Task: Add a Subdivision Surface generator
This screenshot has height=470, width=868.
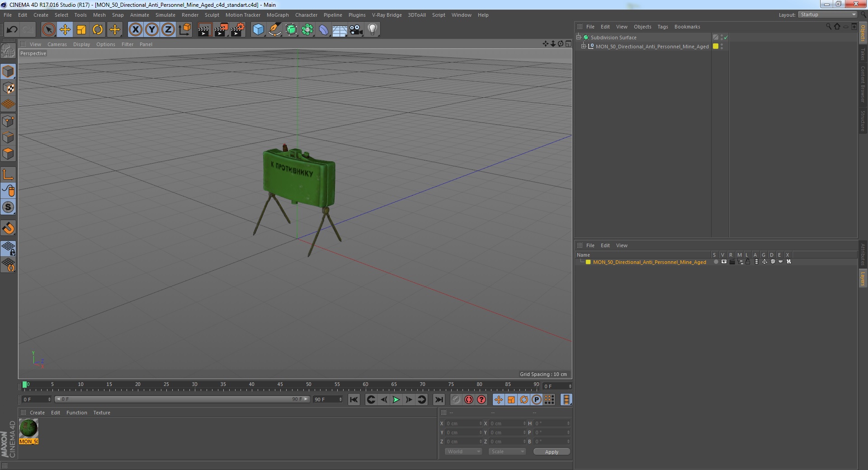Action: coord(291,30)
